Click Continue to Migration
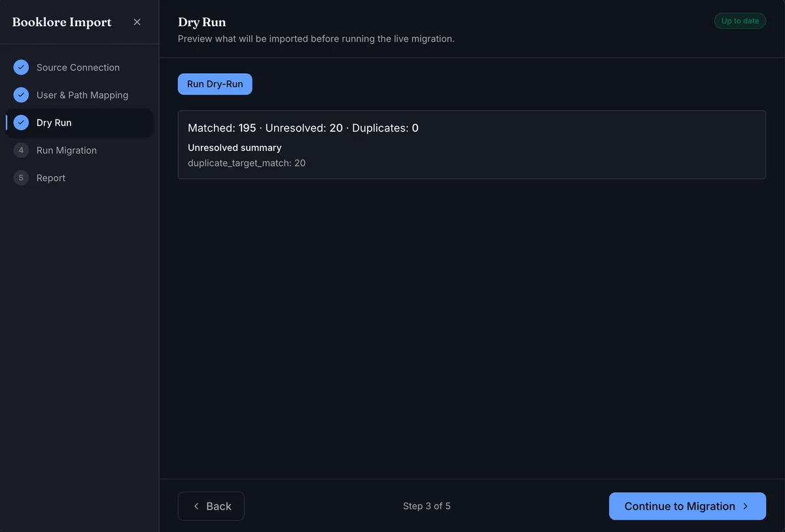The width and height of the screenshot is (785, 532). [x=688, y=506]
